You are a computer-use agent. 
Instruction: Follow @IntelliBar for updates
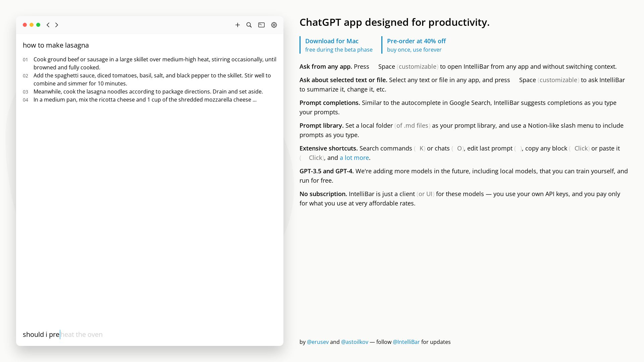(x=406, y=342)
